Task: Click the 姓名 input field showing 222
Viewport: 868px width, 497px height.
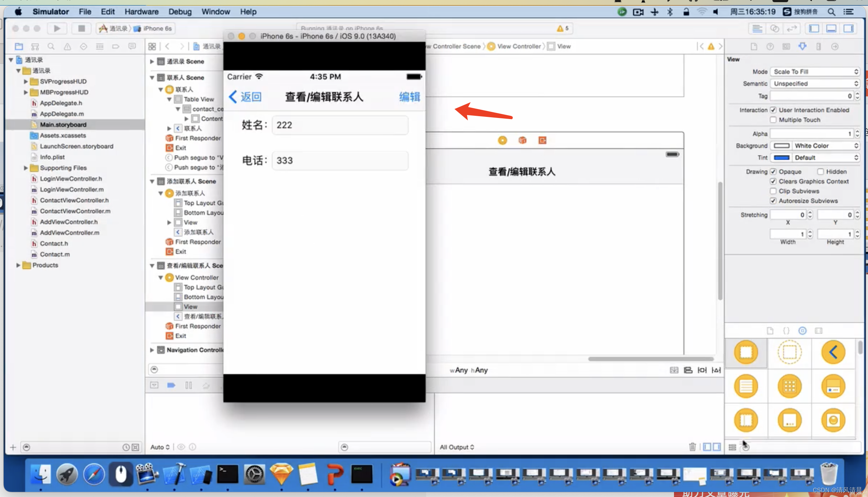Action: (x=339, y=125)
